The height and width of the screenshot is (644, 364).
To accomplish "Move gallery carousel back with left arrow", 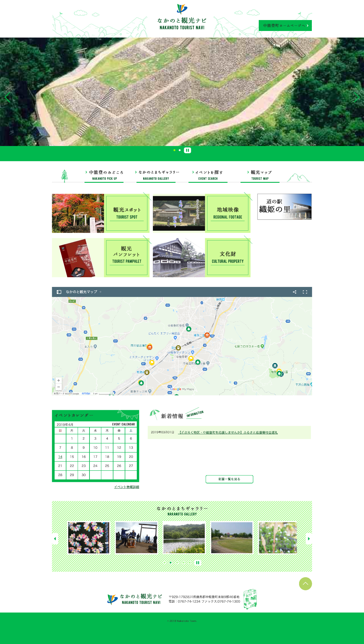I will coord(55,539).
